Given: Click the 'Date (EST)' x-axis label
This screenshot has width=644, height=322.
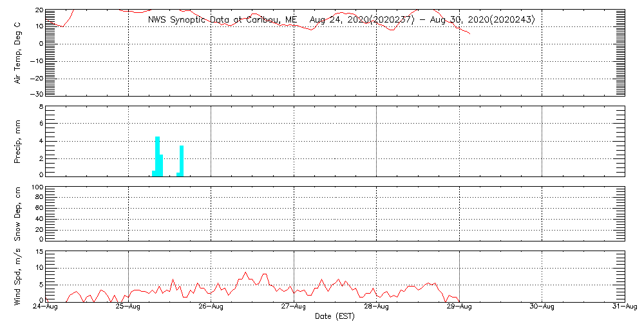Looking at the screenshot, I should [x=334, y=316].
